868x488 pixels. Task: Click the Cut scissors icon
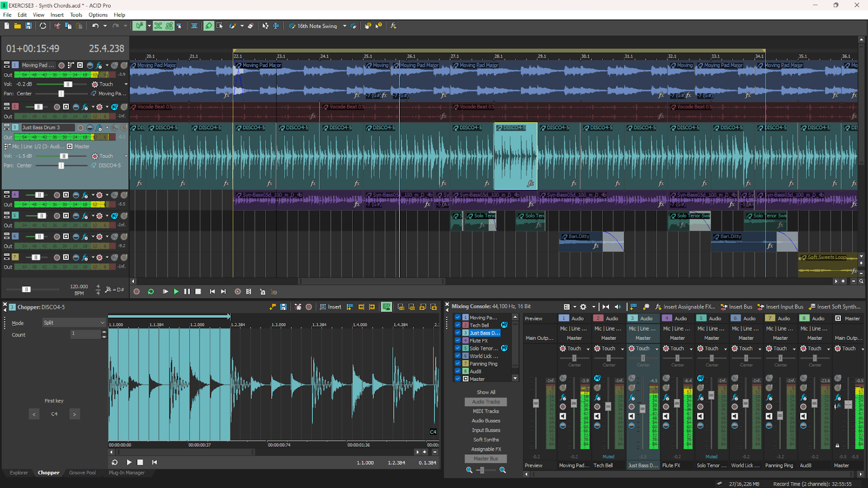[57, 26]
